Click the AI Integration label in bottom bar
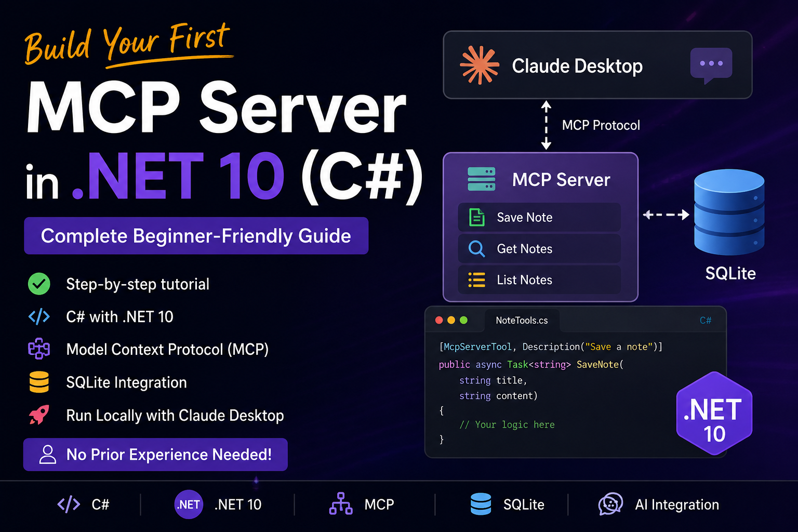The width and height of the screenshot is (798, 532). click(677, 504)
